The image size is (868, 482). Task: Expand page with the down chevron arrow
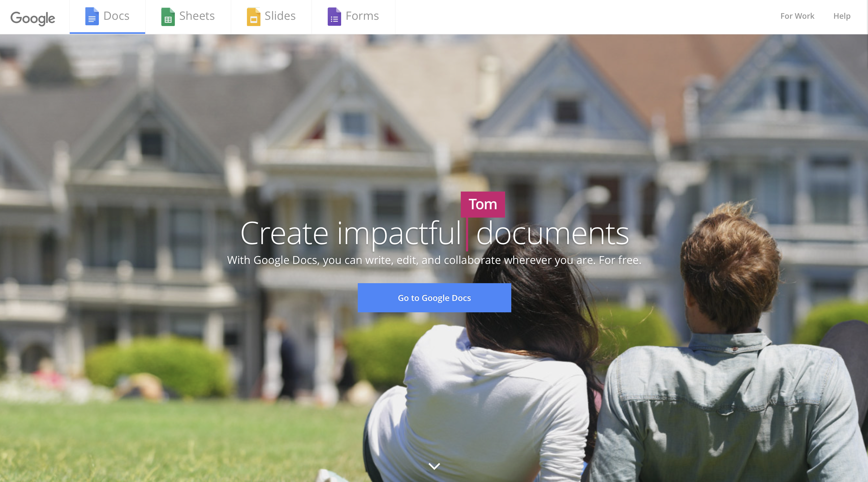click(x=434, y=466)
